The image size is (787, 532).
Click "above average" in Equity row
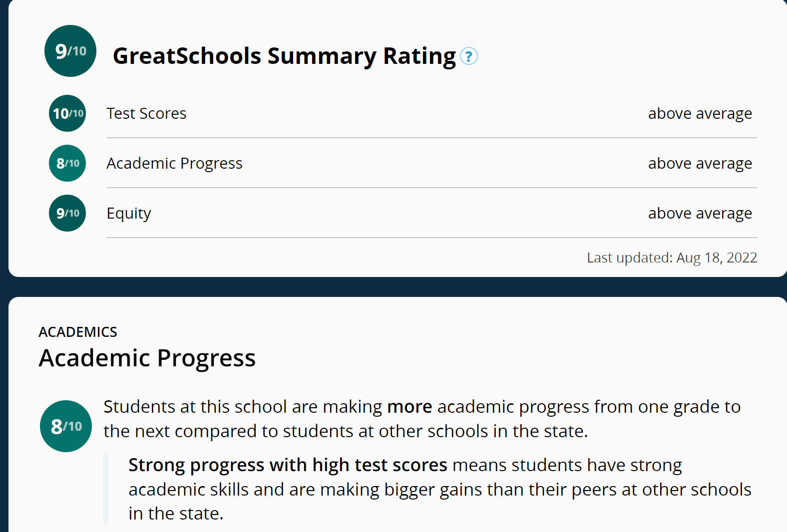point(700,214)
